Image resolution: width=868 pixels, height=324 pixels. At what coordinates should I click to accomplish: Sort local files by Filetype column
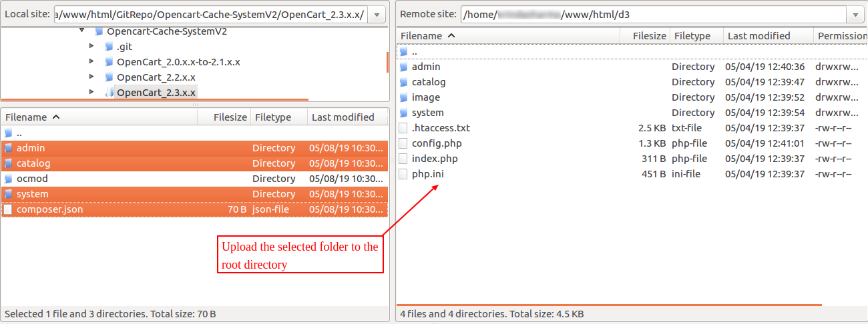(279, 117)
